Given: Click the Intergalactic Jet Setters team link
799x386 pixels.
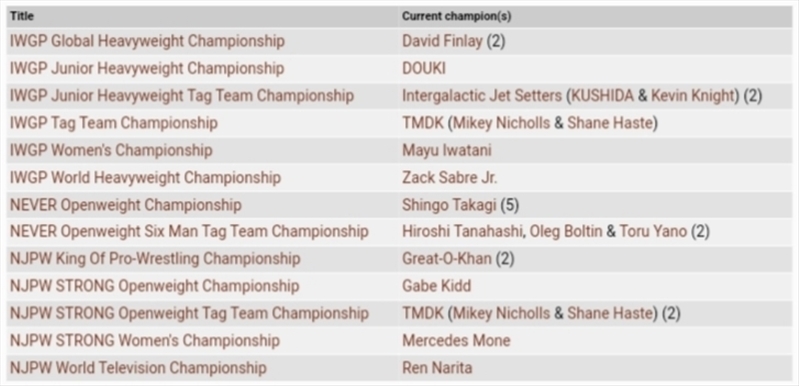Looking at the screenshot, I should pyautogui.click(x=482, y=96).
